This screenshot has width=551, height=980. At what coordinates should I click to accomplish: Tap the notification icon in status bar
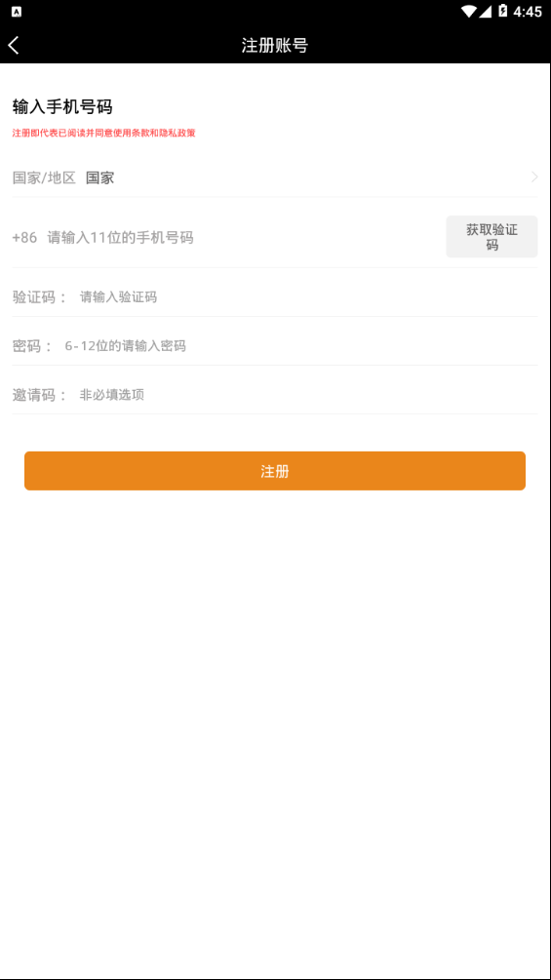[17, 12]
